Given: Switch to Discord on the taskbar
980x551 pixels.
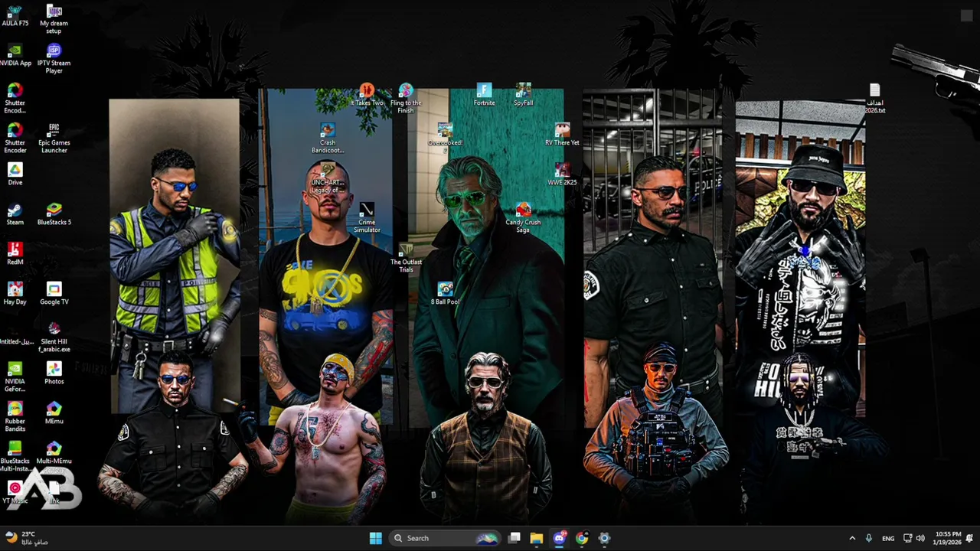Looking at the screenshot, I should (x=559, y=538).
